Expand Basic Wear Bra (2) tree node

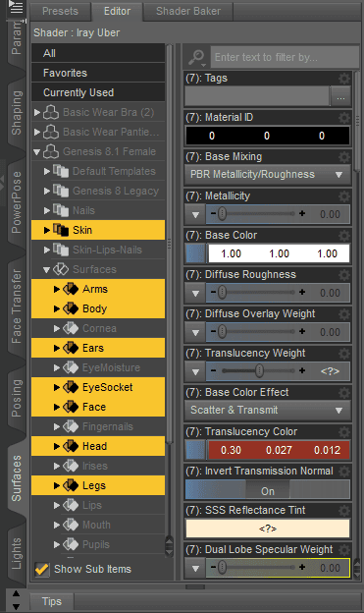(37, 113)
